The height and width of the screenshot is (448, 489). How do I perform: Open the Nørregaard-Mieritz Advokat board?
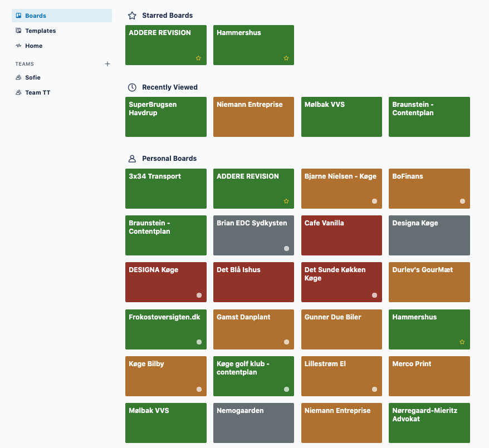pos(429,423)
